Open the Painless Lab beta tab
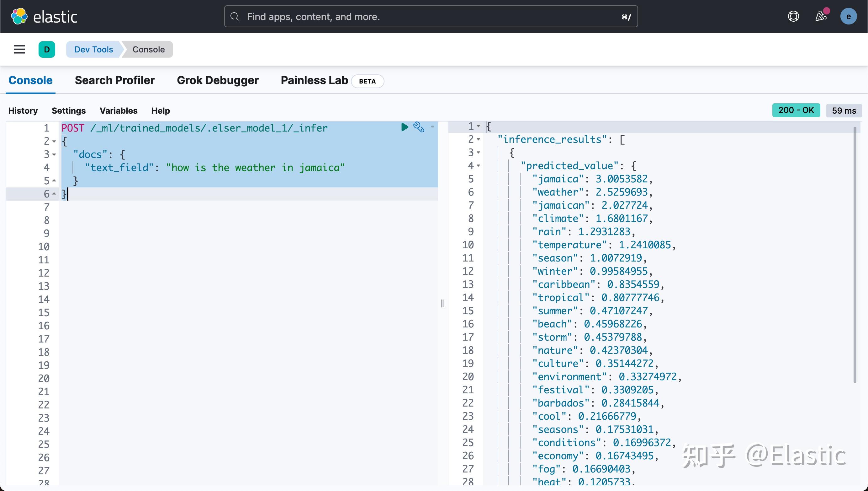Screen dimensions: 868x491 [x=314, y=80]
